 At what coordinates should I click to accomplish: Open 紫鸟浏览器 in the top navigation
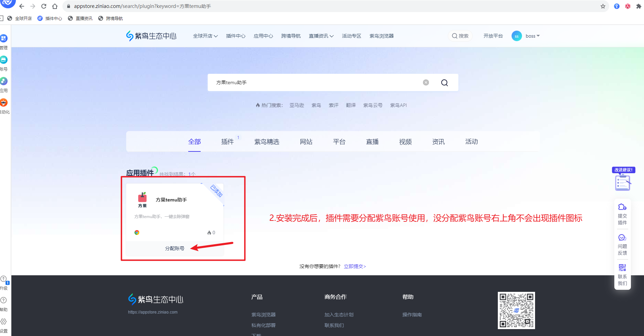[x=382, y=36]
